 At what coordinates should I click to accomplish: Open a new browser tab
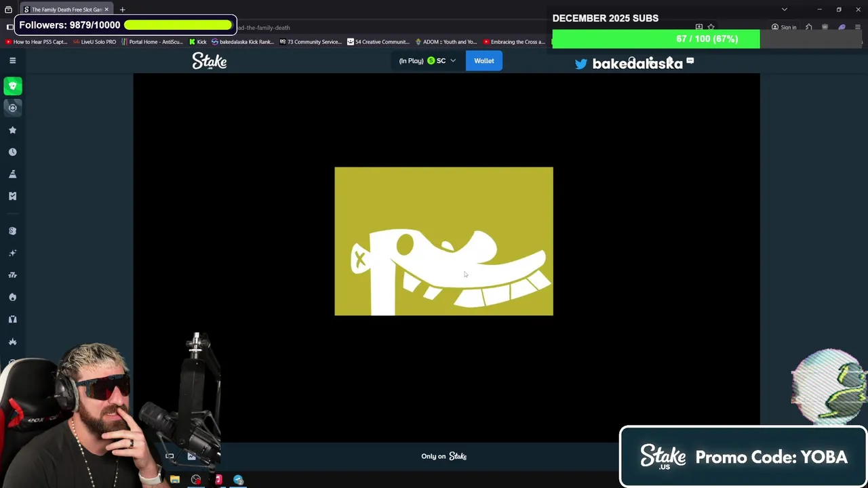pyautogui.click(x=122, y=9)
